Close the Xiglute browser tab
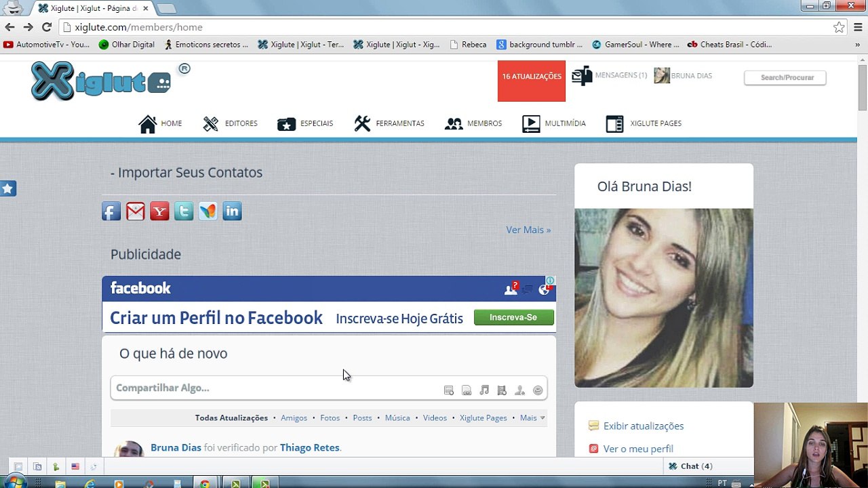The image size is (868, 488). pyautogui.click(x=145, y=8)
